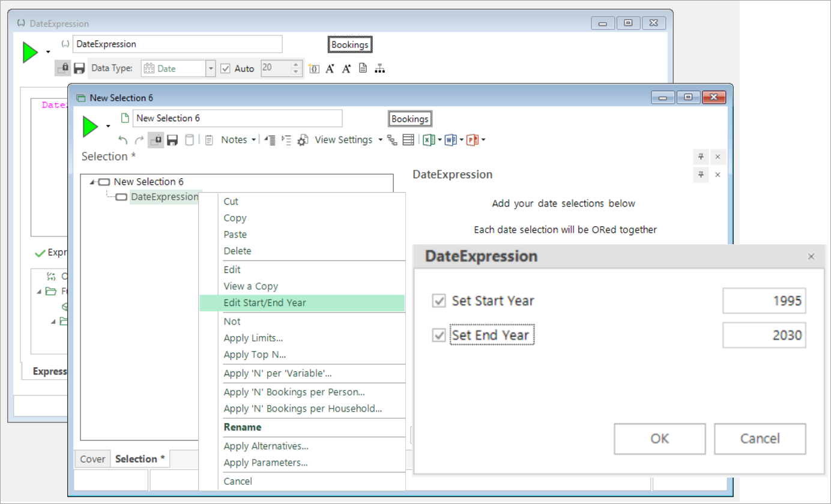
Task: Click the hierarchy icon in DateExpression toolbar
Action: (x=379, y=68)
